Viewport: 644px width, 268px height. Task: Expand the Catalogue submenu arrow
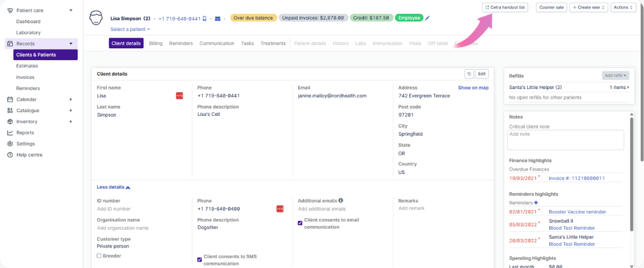(71, 110)
